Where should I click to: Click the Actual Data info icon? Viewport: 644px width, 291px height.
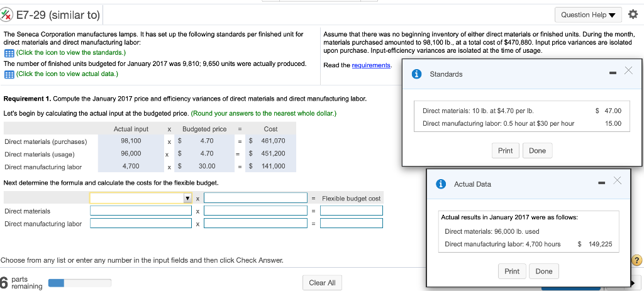(441, 184)
